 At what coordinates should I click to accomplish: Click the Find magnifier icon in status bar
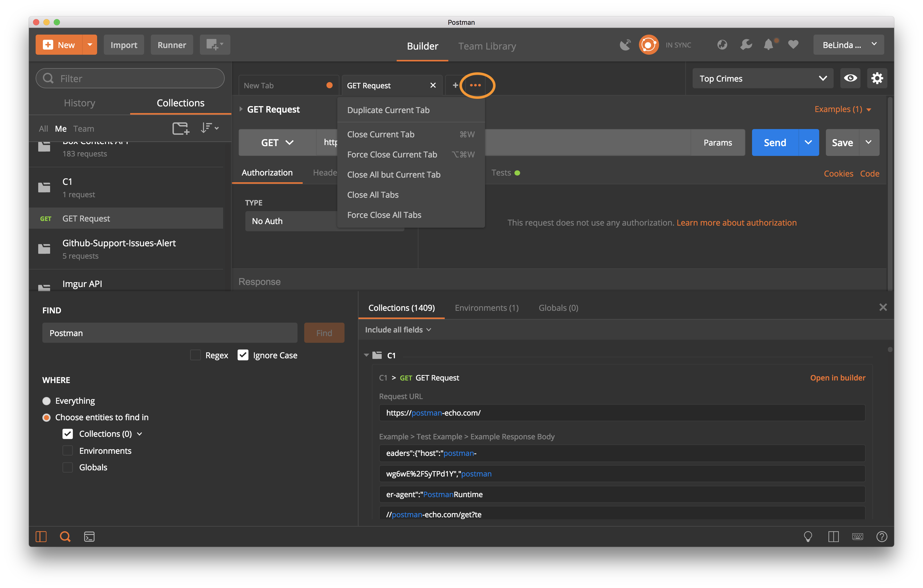click(x=65, y=536)
